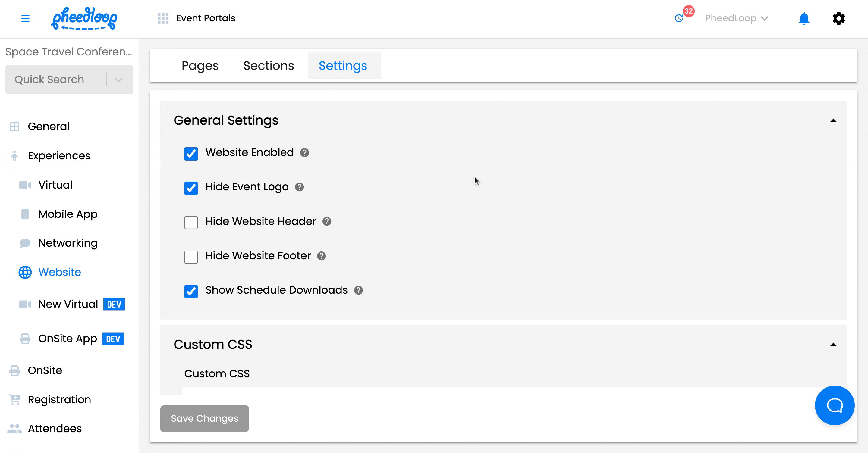Click the notifications bell icon
This screenshot has height=453, width=868.
[804, 19]
